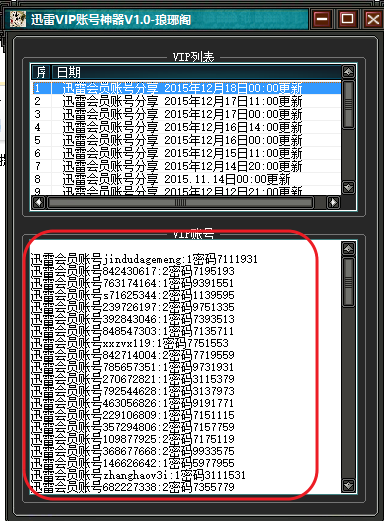
Task: Click the app icon in the title bar
Action: (x=17, y=19)
